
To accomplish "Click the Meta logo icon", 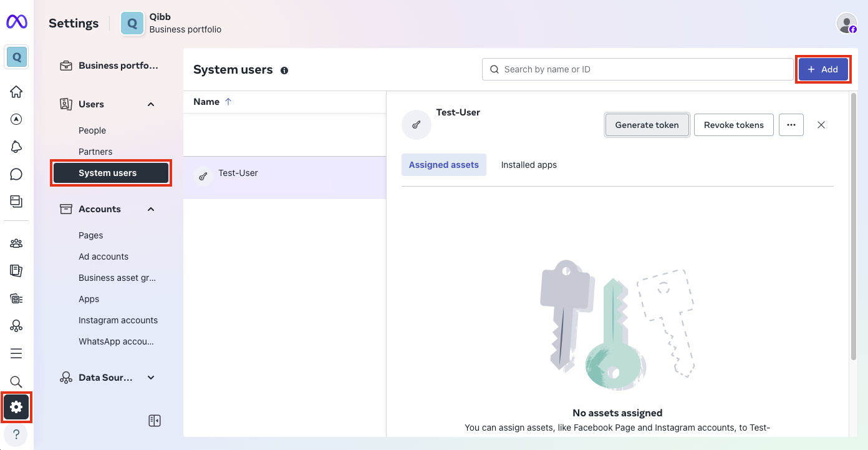I will [16, 22].
